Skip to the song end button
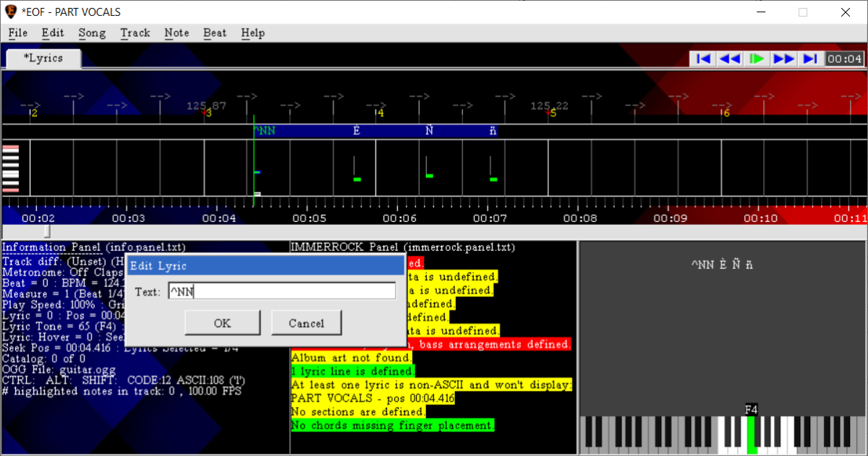This screenshot has width=868, height=456. [x=810, y=59]
